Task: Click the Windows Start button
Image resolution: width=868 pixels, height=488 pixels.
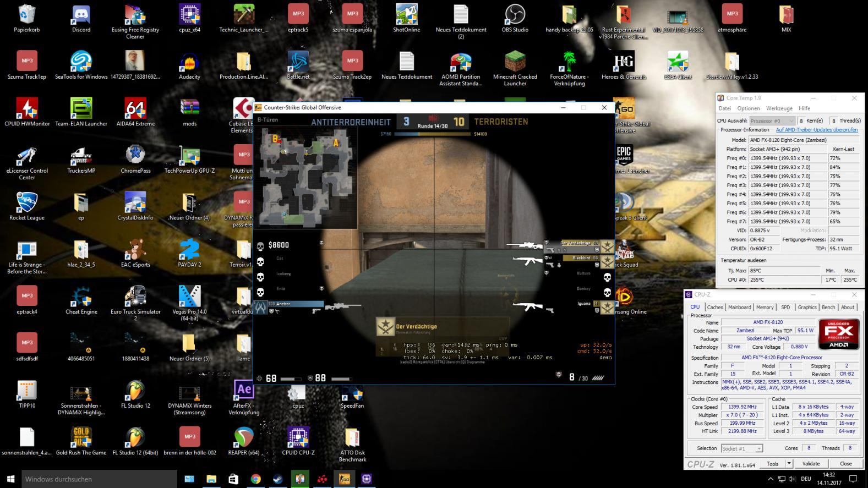Action: (10, 479)
